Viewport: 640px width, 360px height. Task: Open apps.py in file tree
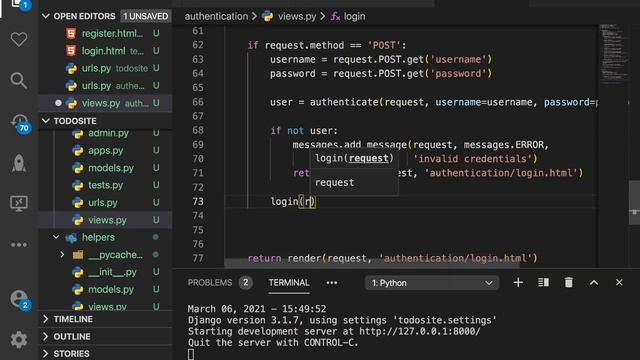105,151
